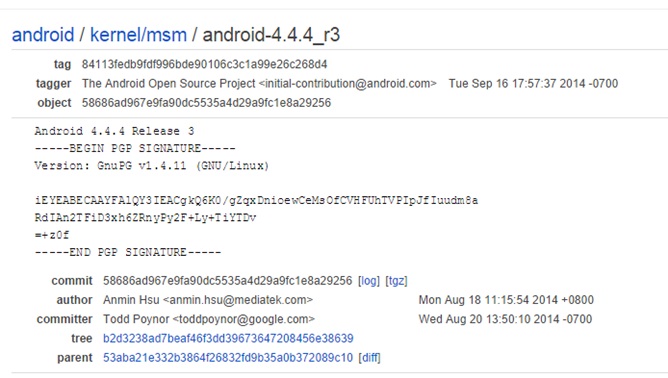Click the author date Mon Aug 18
The image size is (668, 378).
[x=506, y=300]
